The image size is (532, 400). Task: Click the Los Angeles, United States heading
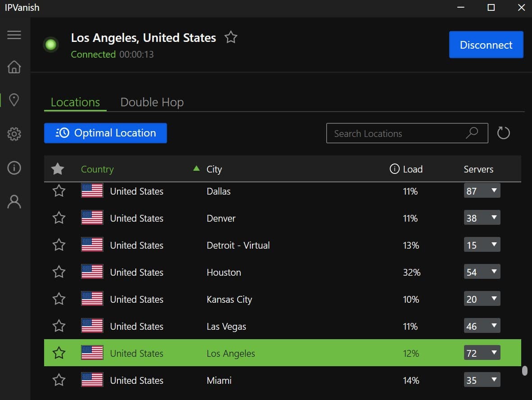[x=144, y=38]
